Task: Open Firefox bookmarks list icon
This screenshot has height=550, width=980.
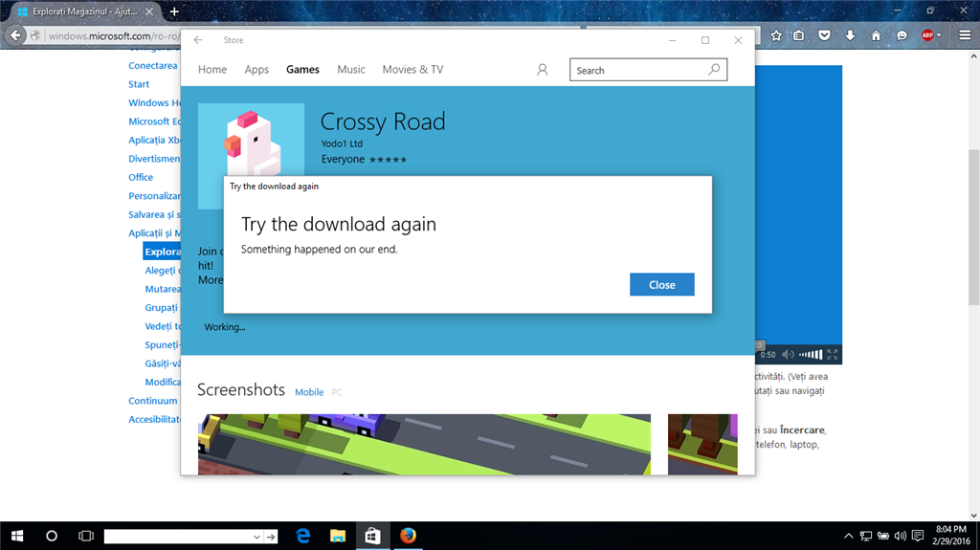Action: [799, 35]
